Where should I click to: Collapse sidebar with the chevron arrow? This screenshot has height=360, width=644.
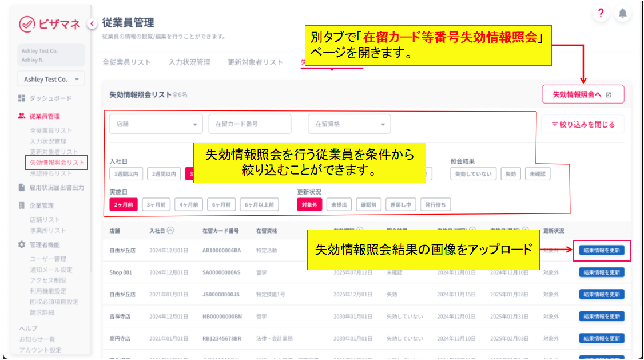point(92,23)
